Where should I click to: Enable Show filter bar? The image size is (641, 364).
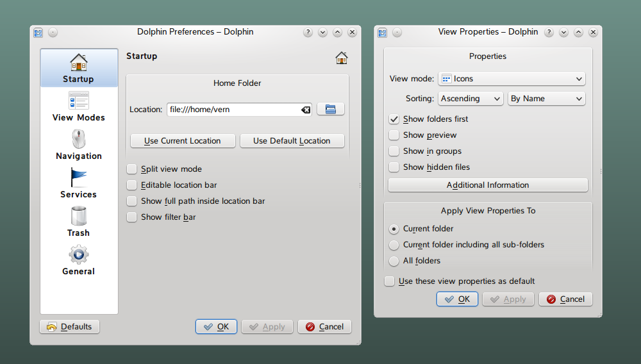click(131, 217)
